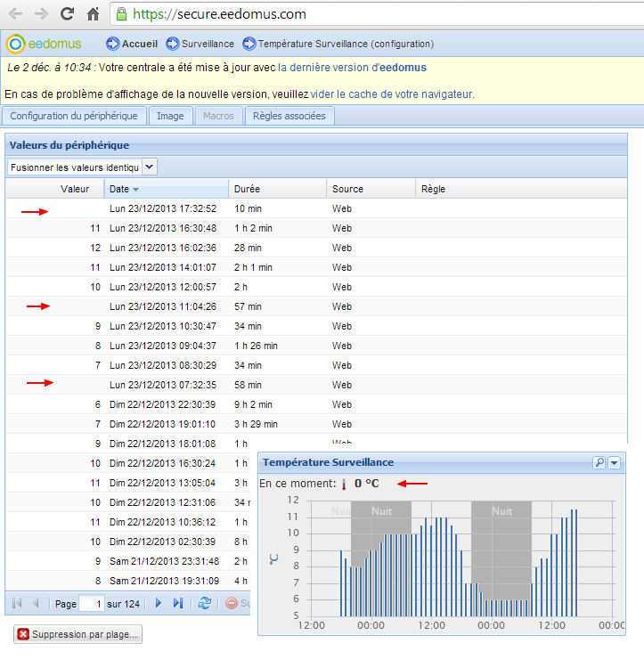Open the Fusionner les valeurs identiques dropdown

(150, 167)
